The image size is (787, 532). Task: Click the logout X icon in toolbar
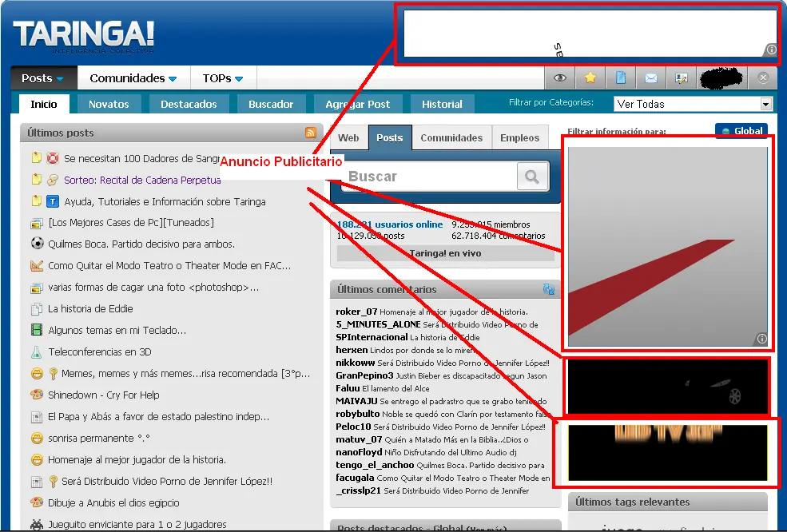763,77
